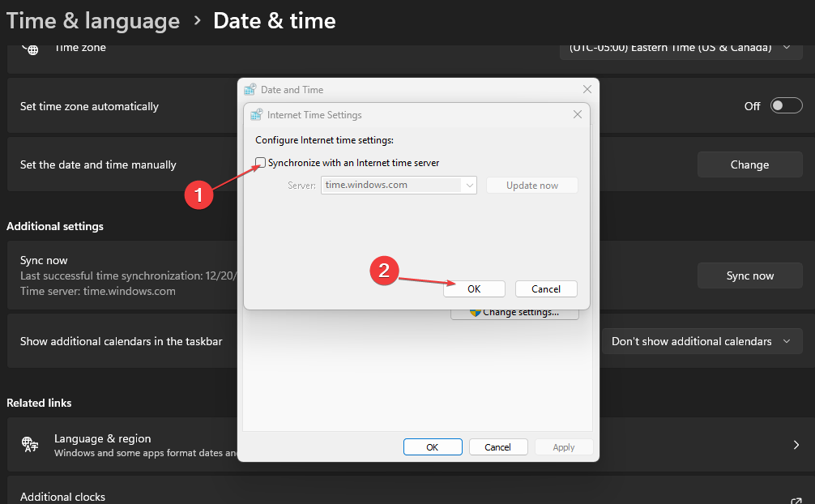This screenshot has height=504, width=815.
Task: Click Cancel in the Date and Time window
Action: click(498, 446)
